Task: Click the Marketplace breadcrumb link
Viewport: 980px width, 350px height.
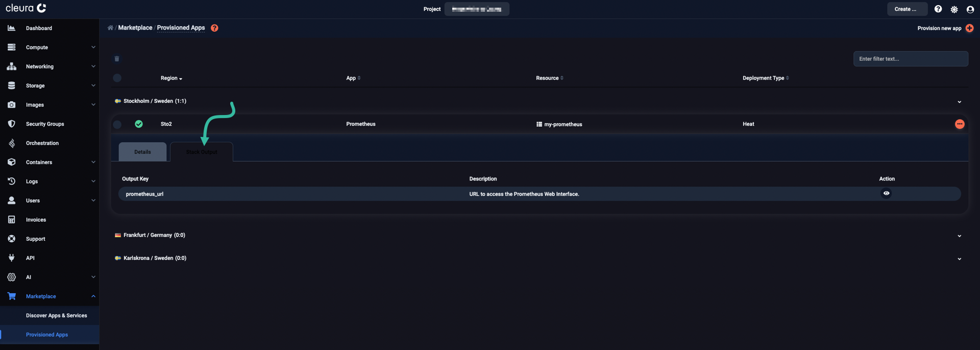Action: pyautogui.click(x=135, y=28)
